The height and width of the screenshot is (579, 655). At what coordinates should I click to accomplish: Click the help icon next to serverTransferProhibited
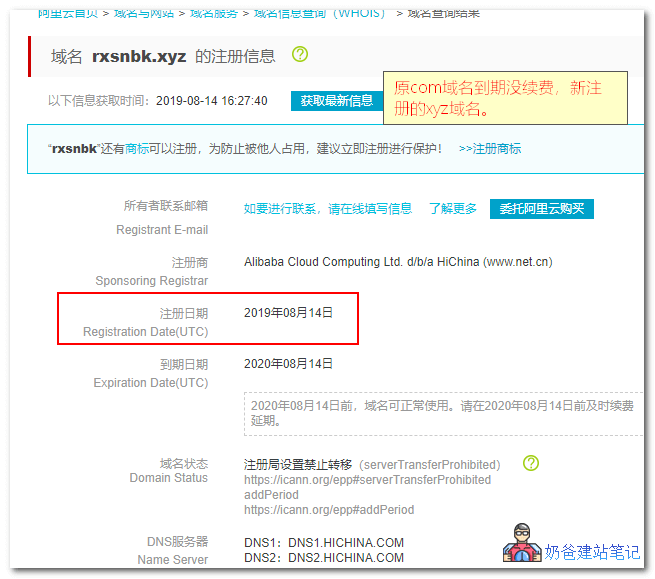(531, 463)
